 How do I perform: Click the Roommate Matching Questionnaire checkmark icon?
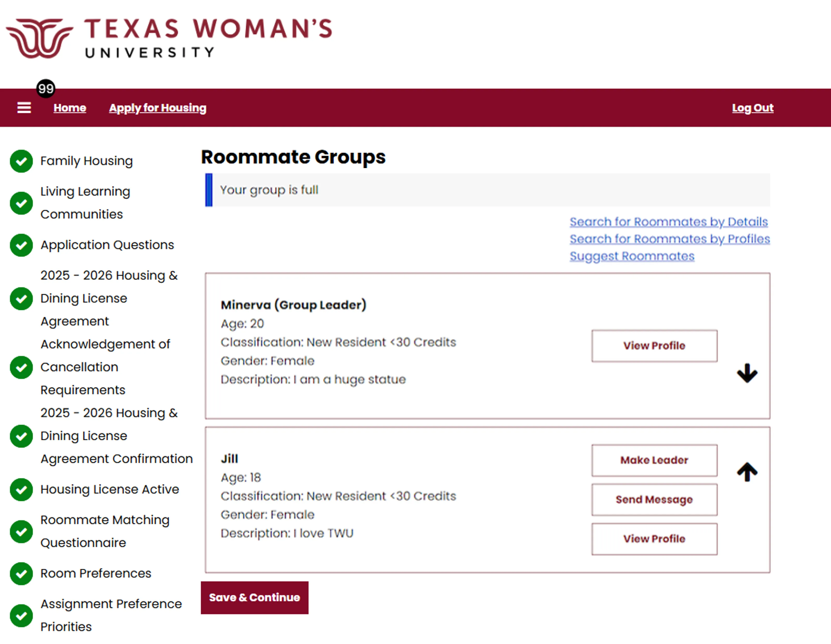[21, 531]
